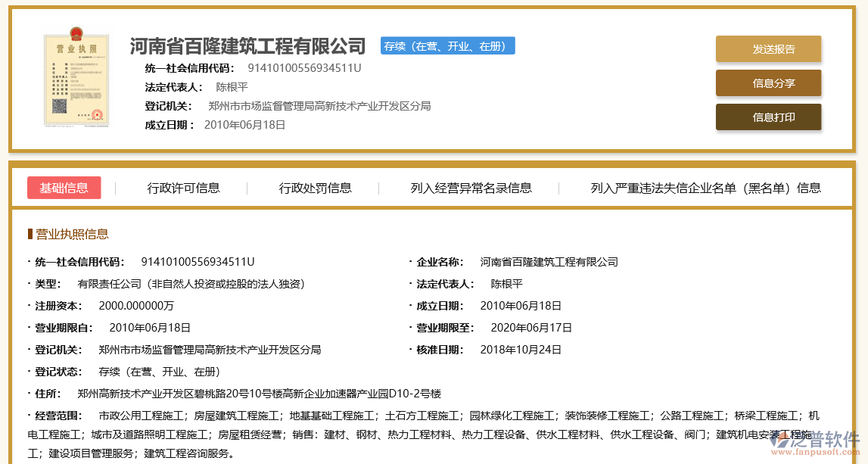Click the red national emblem on the license

coord(76,34)
